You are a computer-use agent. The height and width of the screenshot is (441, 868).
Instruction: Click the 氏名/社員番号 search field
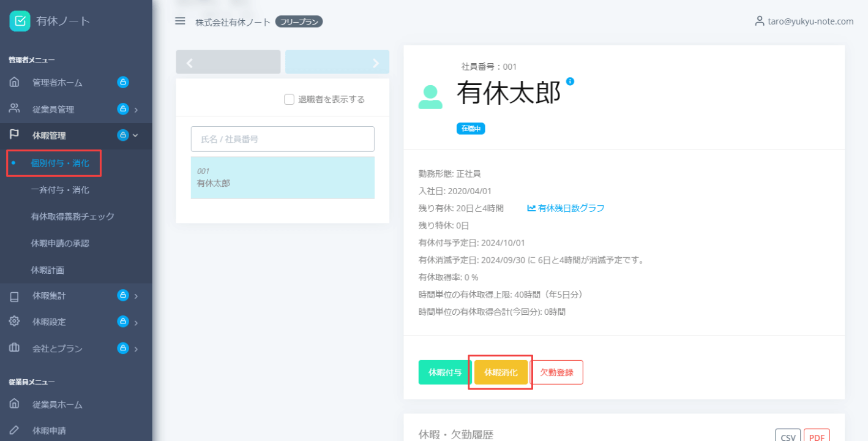(x=282, y=139)
